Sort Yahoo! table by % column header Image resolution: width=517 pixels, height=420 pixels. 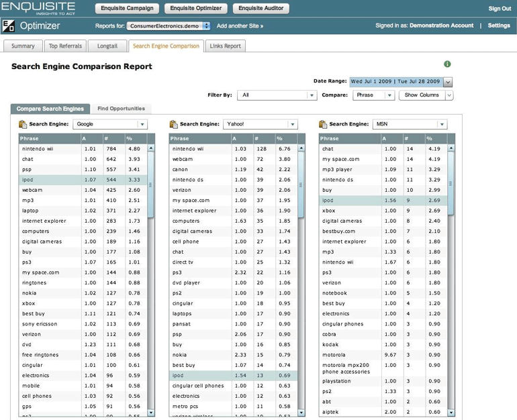286,139
